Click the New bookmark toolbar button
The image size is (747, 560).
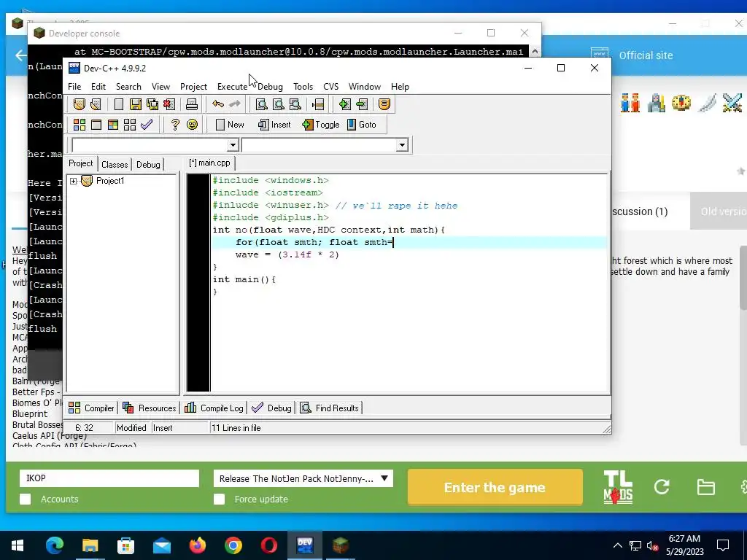(230, 125)
